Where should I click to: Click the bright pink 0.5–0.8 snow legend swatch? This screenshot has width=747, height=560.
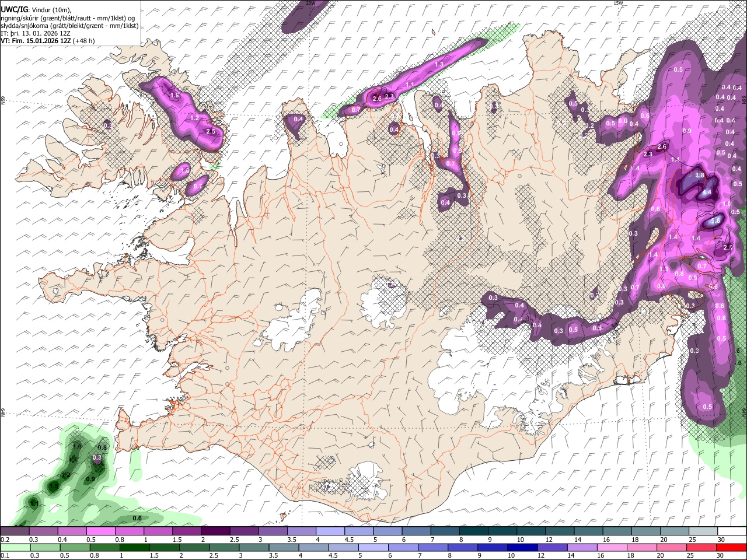tap(100, 531)
